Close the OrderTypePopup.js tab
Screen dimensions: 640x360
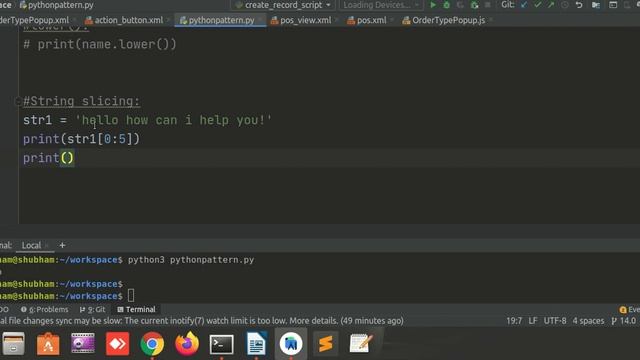[491, 20]
